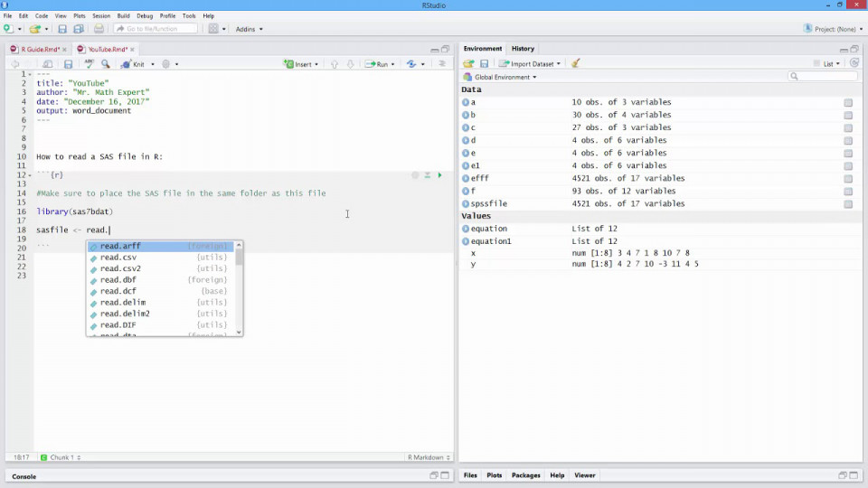This screenshot has height=488, width=868.
Task: Maximize the Console pane
Action: [445, 475]
